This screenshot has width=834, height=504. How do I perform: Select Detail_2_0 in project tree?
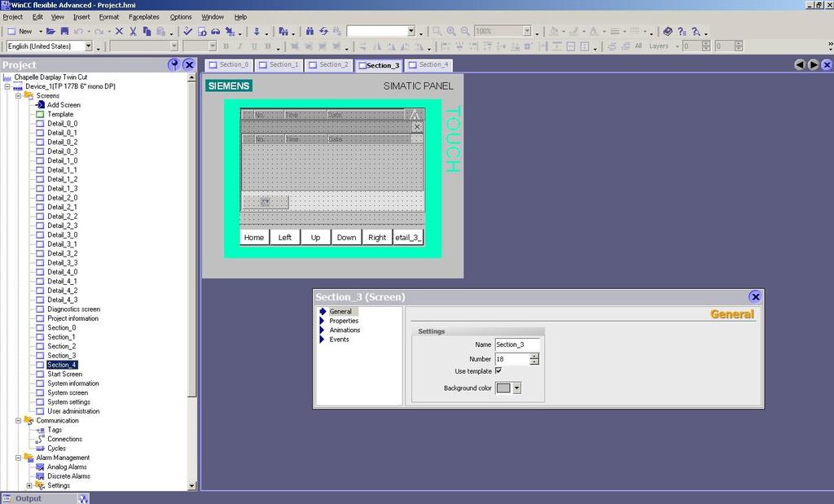[62, 197]
